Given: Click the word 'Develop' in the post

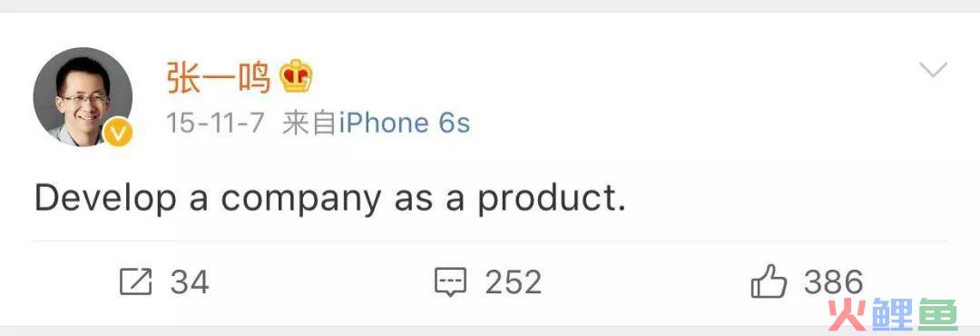Looking at the screenshot, I should 105,200.
